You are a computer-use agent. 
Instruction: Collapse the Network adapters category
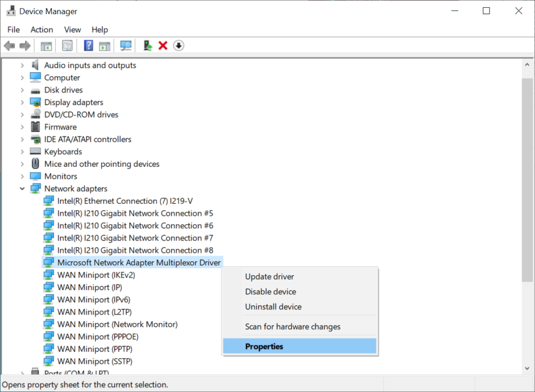pyautogui.click(x=22, y=189)
